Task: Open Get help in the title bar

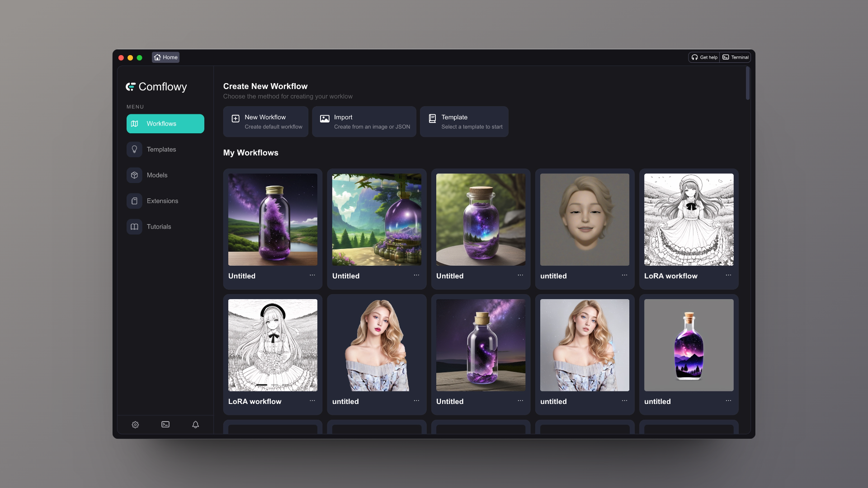Action: click(x=704, y=57)
